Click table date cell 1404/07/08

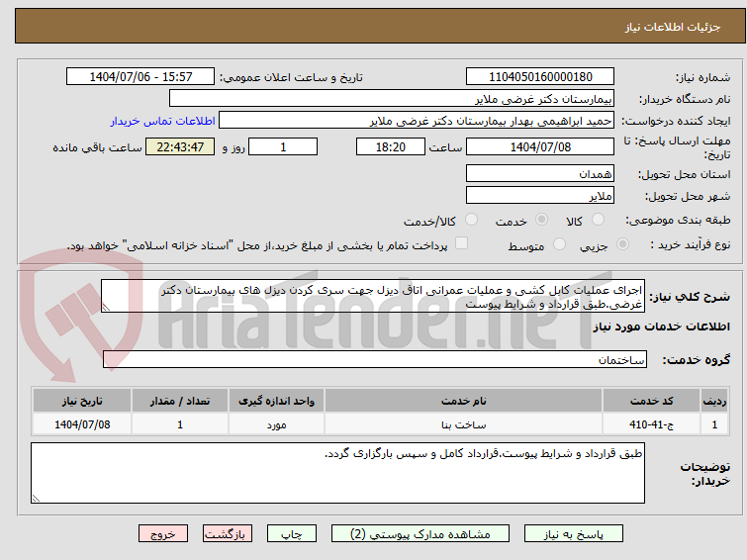coord(82,424)
